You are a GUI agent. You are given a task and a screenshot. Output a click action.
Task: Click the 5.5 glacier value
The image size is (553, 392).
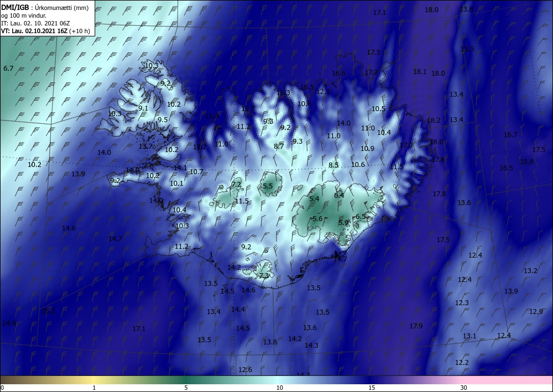pyautogui.click(x=268, y=186)
